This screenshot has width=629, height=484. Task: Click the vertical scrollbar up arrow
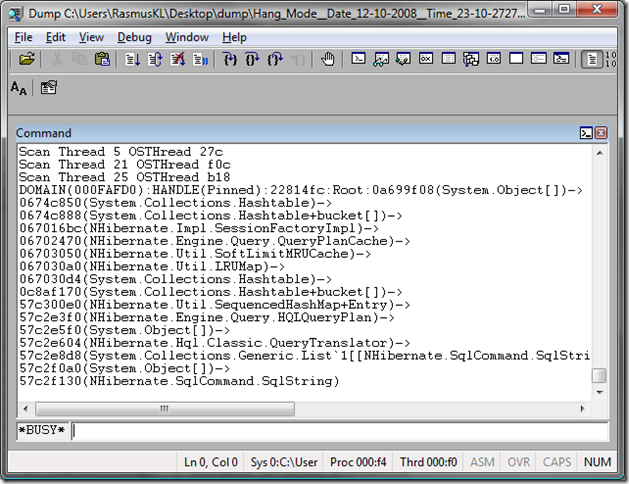[600, 153]
